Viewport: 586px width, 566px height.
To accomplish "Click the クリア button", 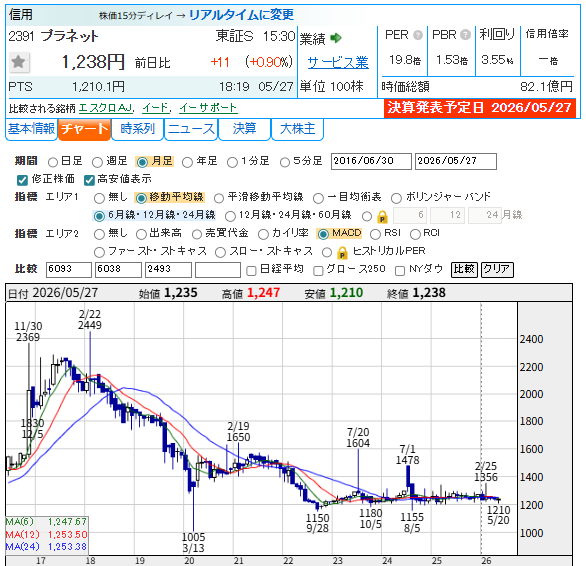I will pos(497,270).
